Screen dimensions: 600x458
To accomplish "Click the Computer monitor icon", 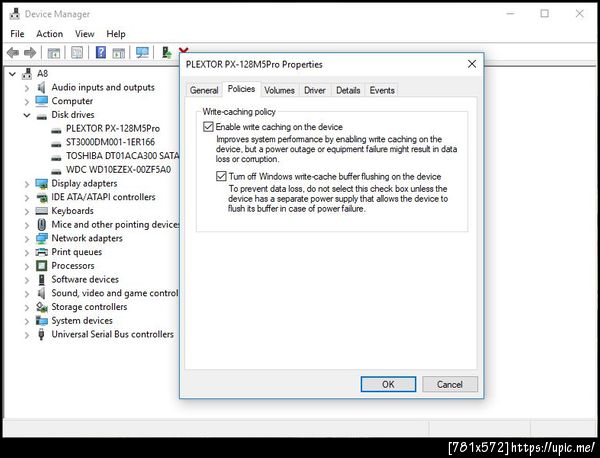I will pos(41,101).
